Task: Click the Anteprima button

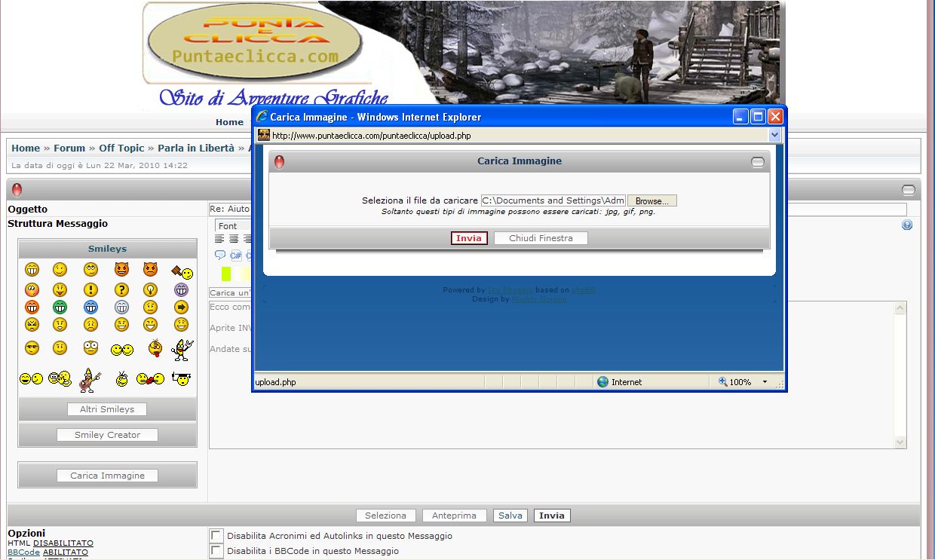Action: point(455,516)
